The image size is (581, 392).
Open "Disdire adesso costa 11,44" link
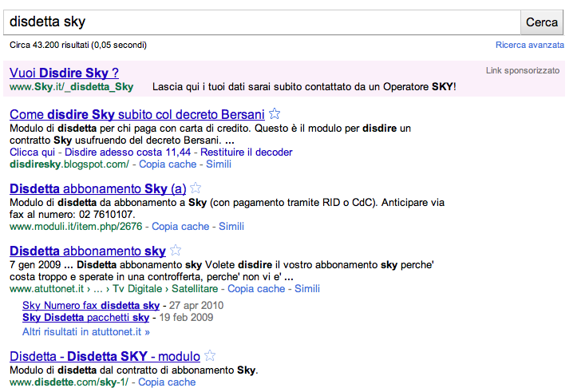[128, 152]
